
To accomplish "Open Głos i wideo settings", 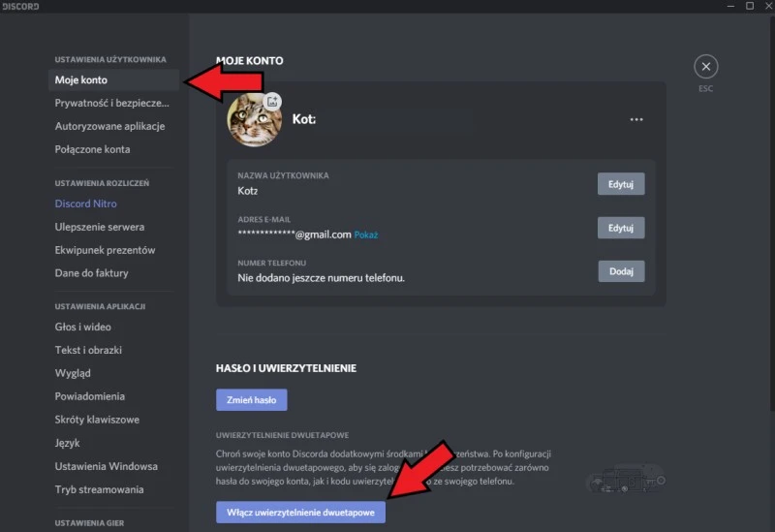I will click(x=113, y=327).
